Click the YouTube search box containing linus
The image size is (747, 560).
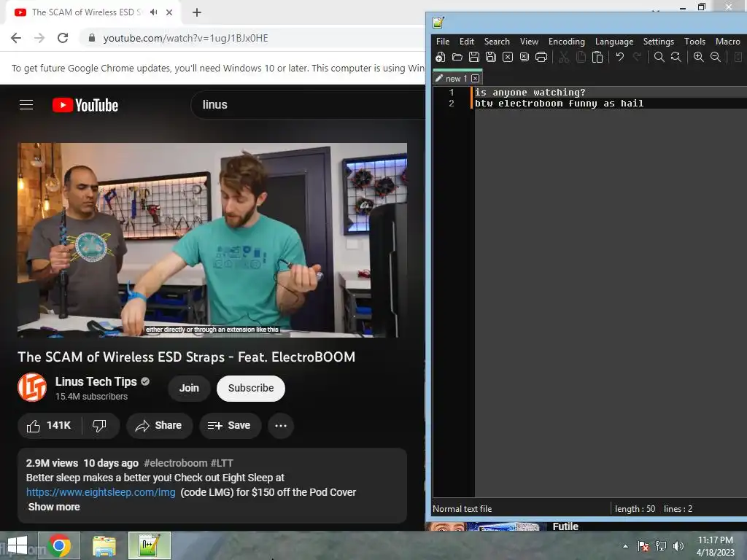tap(309, 105)
